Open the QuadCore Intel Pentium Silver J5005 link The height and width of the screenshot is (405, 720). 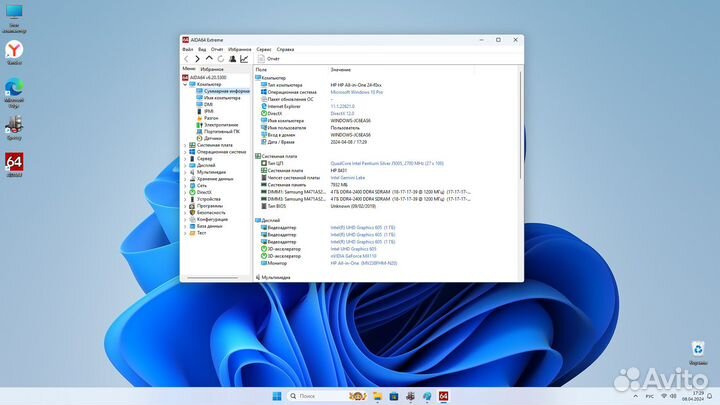[x=387, y=163]
